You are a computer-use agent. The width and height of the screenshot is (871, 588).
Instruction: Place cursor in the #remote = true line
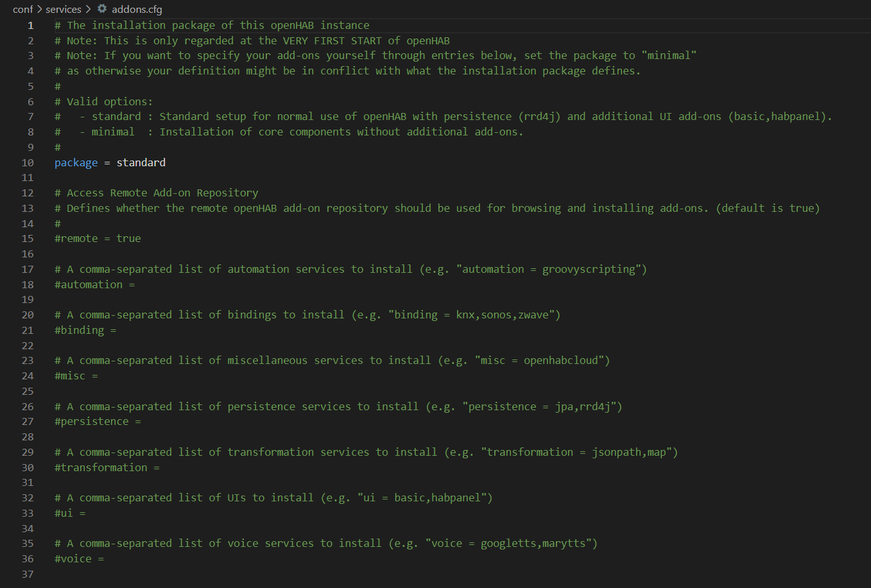pos(98,238)
